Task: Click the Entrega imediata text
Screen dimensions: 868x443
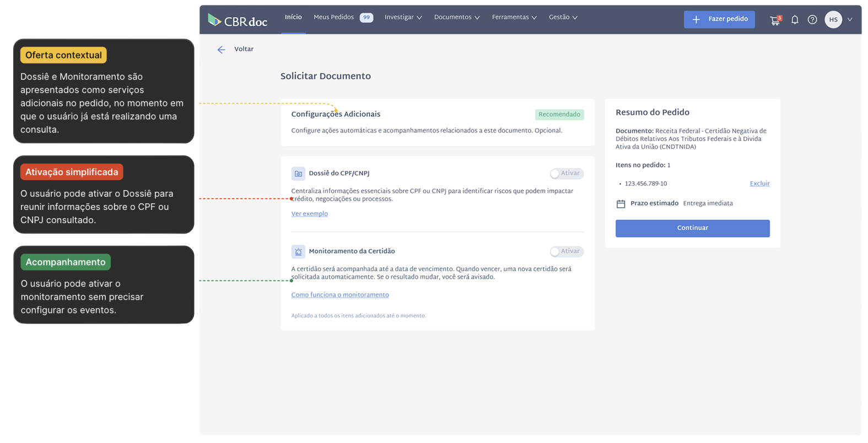Action: (x=708, y=204)
